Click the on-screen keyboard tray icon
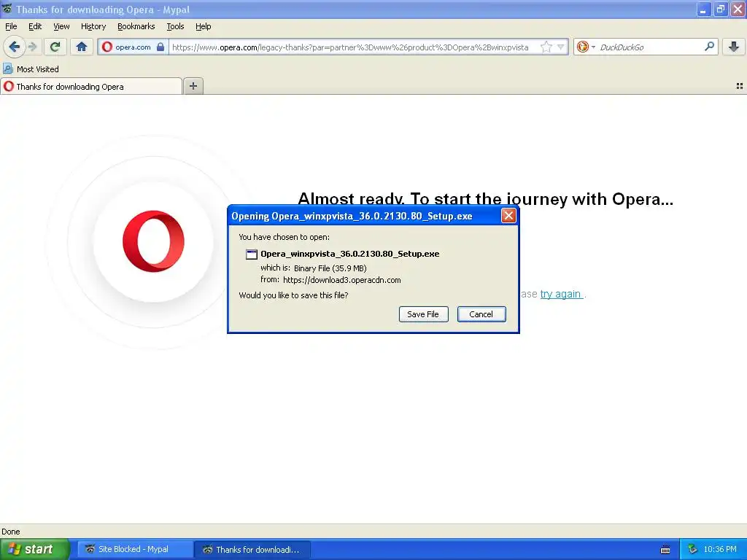The image size is (747, 560). 665,550
